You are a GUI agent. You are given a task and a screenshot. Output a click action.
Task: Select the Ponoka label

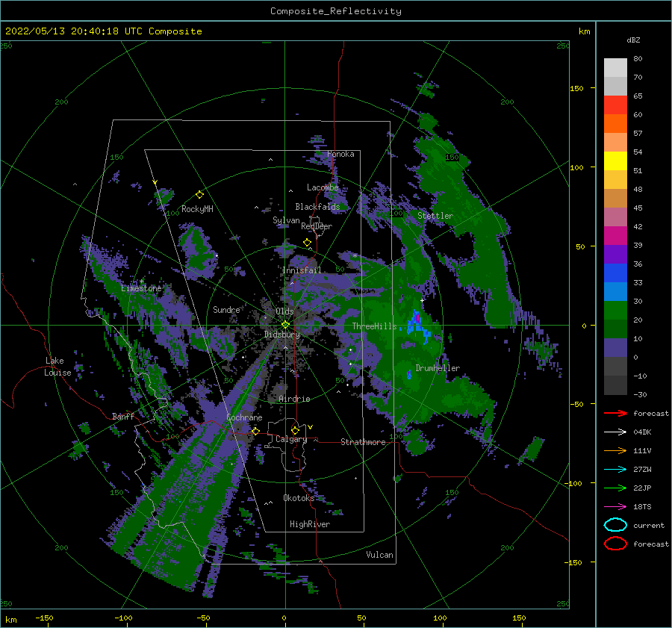point(340,155)
